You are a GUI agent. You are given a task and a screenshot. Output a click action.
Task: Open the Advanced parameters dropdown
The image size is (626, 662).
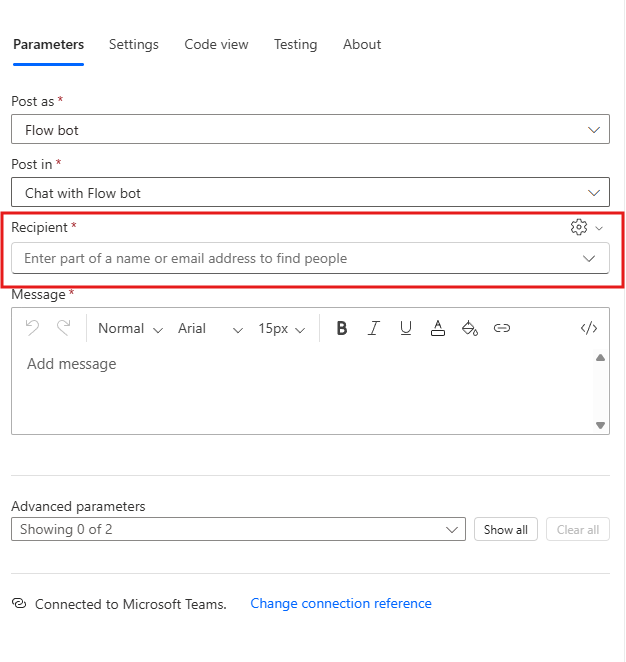click(238, 529)
